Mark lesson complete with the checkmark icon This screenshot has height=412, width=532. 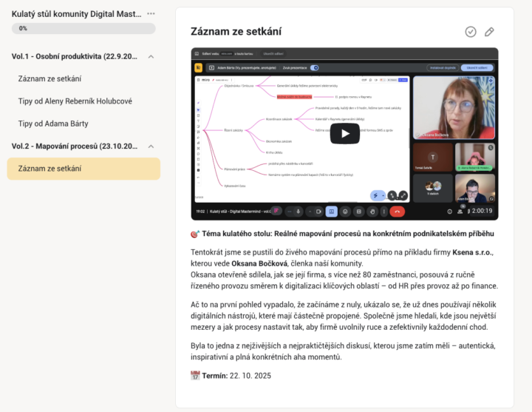point(470,32)
